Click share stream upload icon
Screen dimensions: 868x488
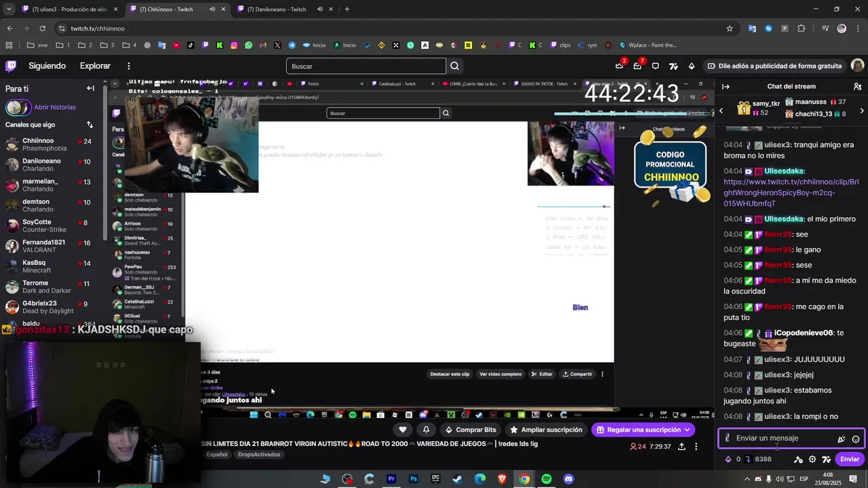[682, 447]
